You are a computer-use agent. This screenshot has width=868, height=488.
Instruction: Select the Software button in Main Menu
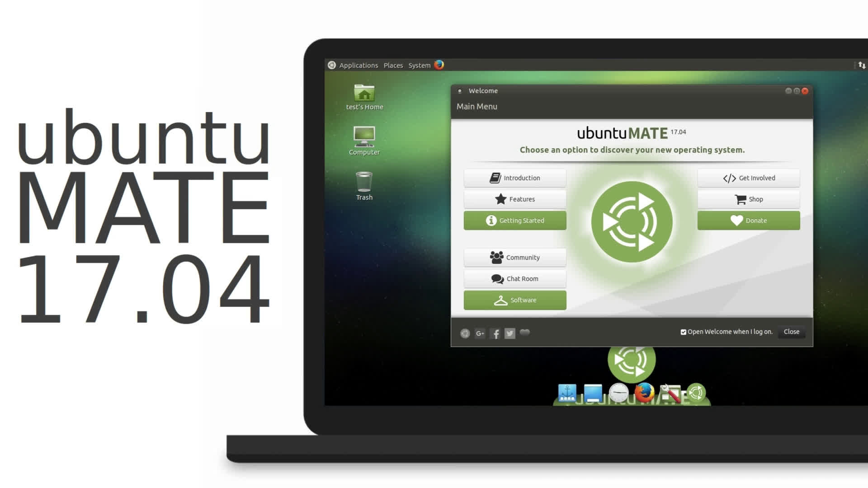point(514,300)
